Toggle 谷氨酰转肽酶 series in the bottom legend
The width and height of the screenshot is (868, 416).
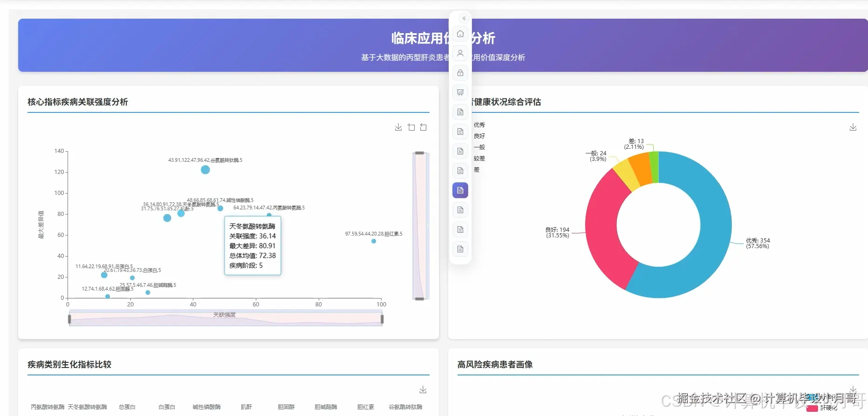tap(405, 407)
